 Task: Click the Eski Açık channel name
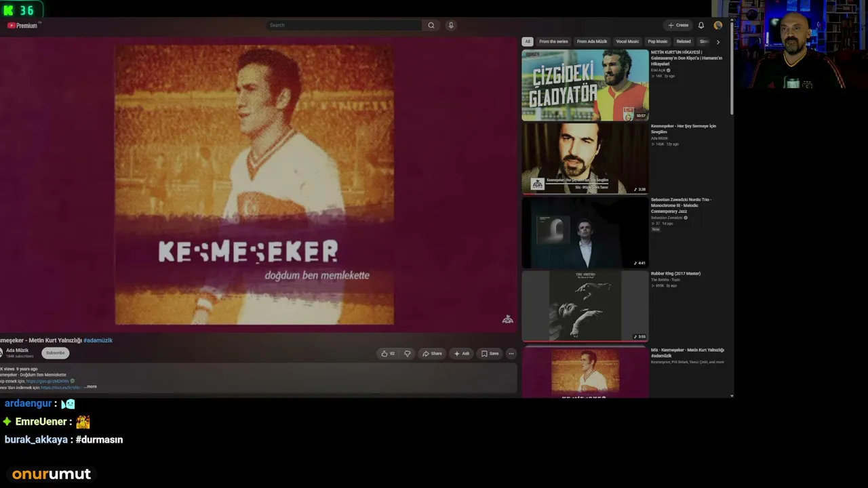[658, 70]
